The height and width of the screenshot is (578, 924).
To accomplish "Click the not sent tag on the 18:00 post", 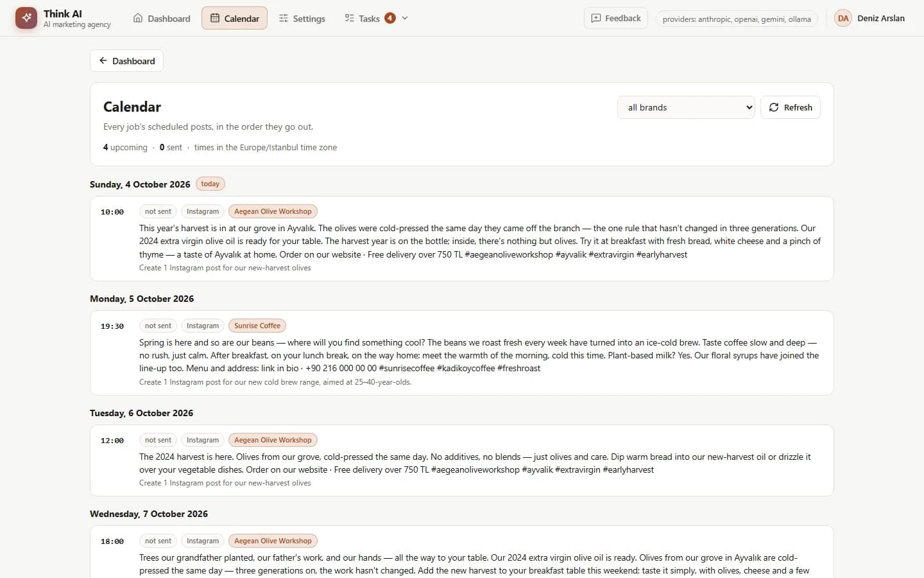I will pyautogui.click(x=158, y=541).
